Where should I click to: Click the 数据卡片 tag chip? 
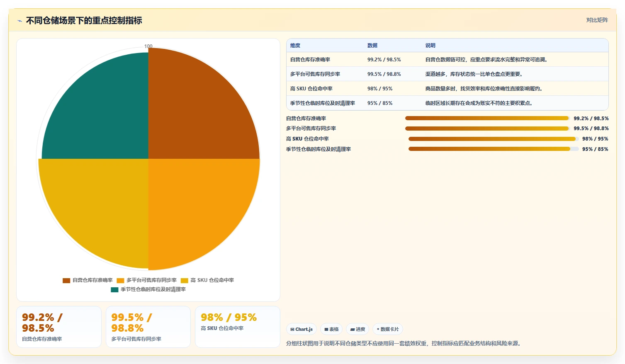388,329
